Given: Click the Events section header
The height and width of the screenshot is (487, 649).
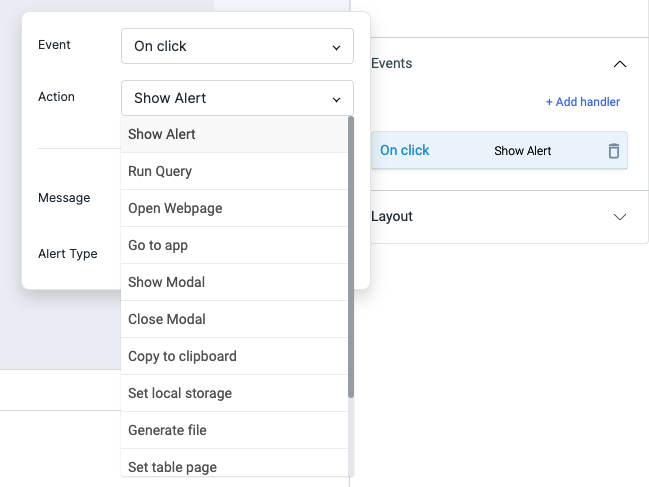Looking at the screenshot, I should pyautogui.click(x=392, y=64).
